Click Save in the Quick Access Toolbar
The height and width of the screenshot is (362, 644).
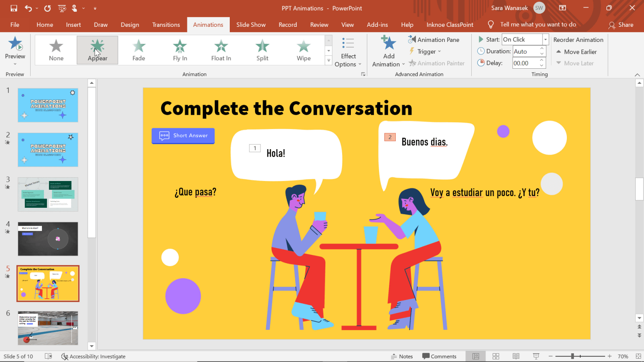(x=14, y=8)
